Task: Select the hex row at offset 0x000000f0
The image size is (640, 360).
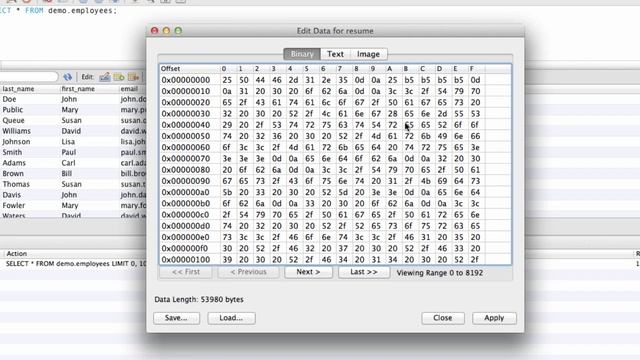Action: (335, 248)
